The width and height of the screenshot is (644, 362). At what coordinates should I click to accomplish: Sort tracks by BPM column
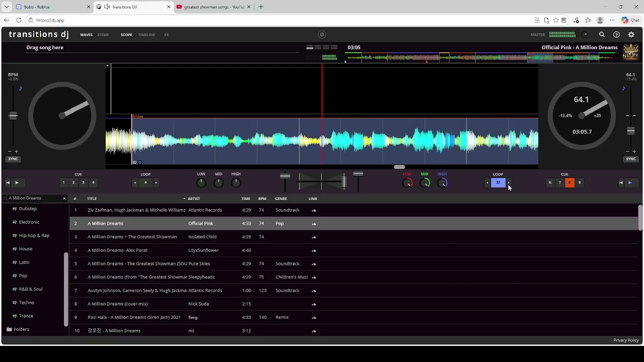click(x=262, y=199)
